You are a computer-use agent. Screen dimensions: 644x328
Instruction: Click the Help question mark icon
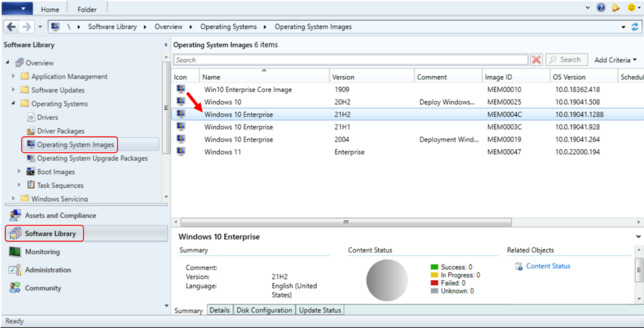click(601, 8)
